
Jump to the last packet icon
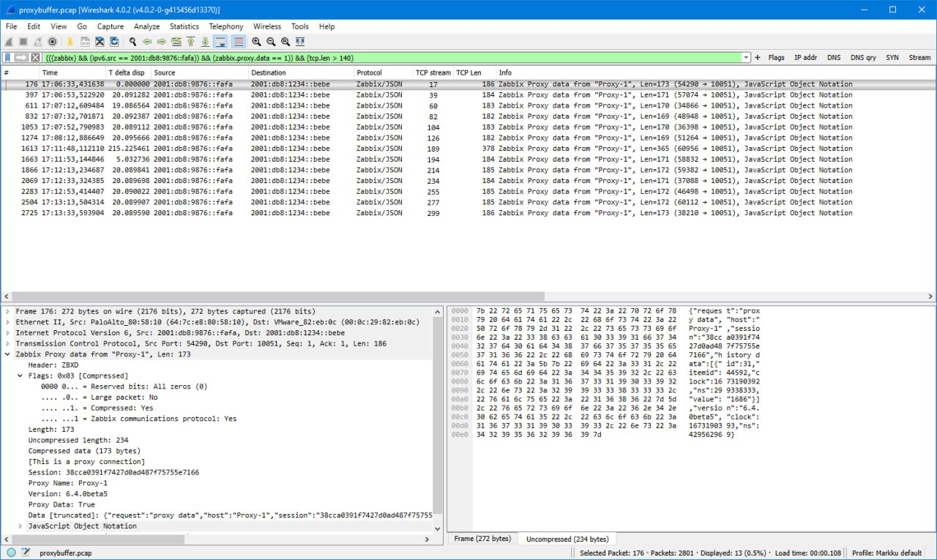(206, 42)
